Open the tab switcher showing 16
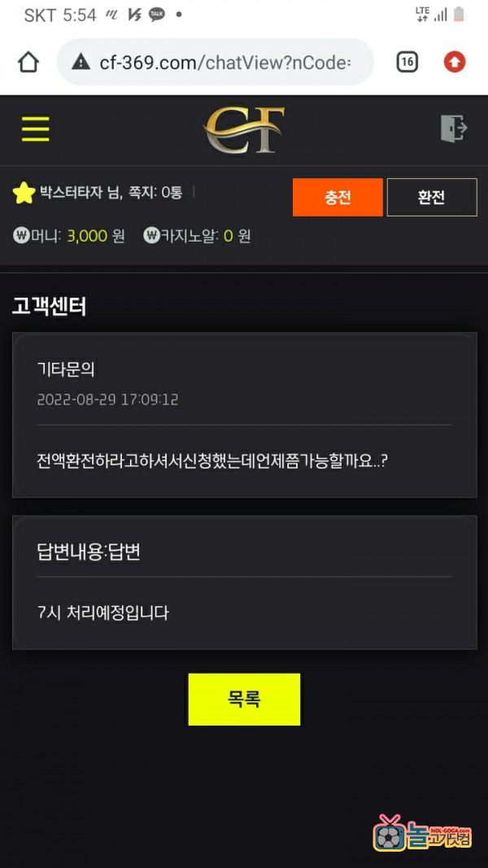Screen dimensions: 488x868 [407, 62]
